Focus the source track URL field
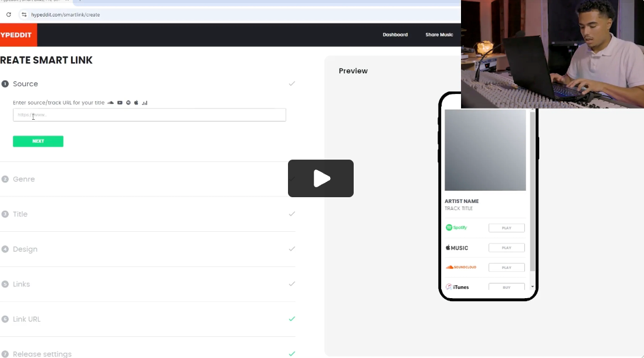This screenshot has width=644, height=358. coord(149,115)
